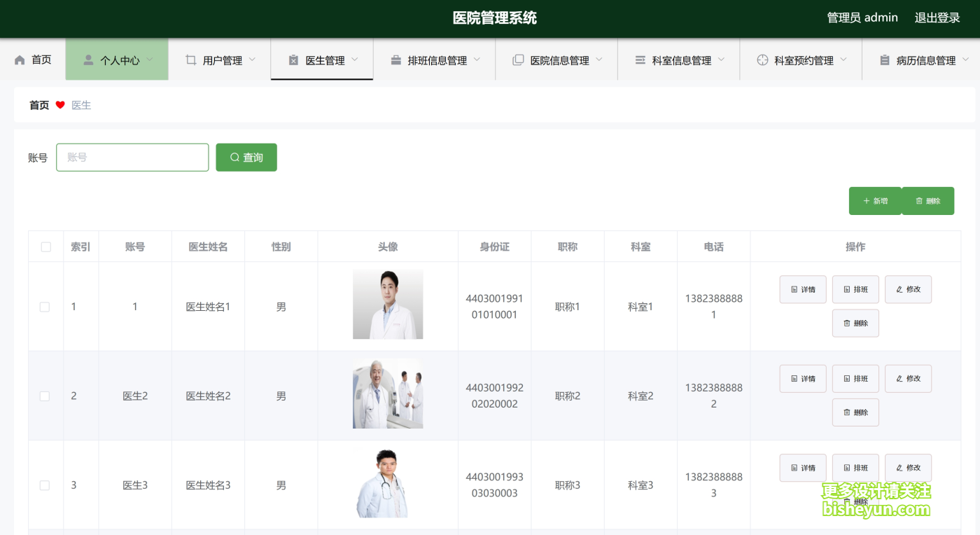Click the trash icon on green 删除 button
The image size is (980, 535).
[x=919, y=201]
